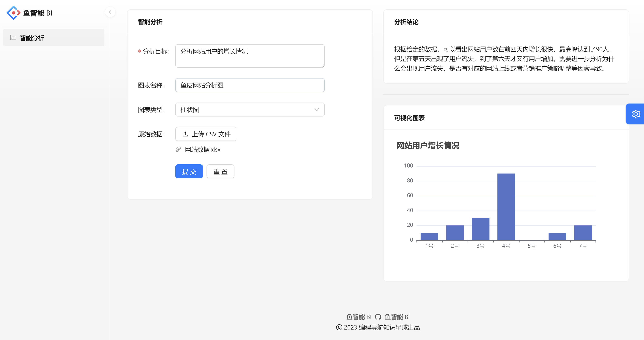
Task: Open the uploaded file 网站数据.xlsx
Action: (x=202, y=149)
